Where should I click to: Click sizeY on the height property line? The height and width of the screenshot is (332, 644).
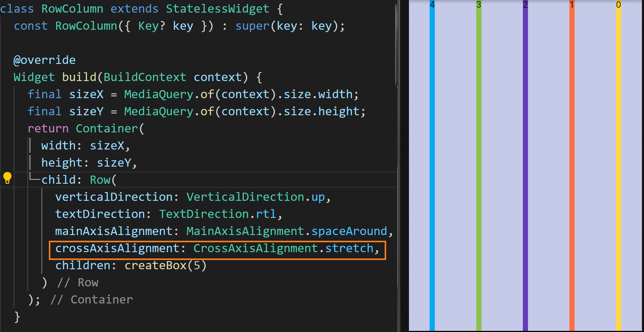(114, 163)
